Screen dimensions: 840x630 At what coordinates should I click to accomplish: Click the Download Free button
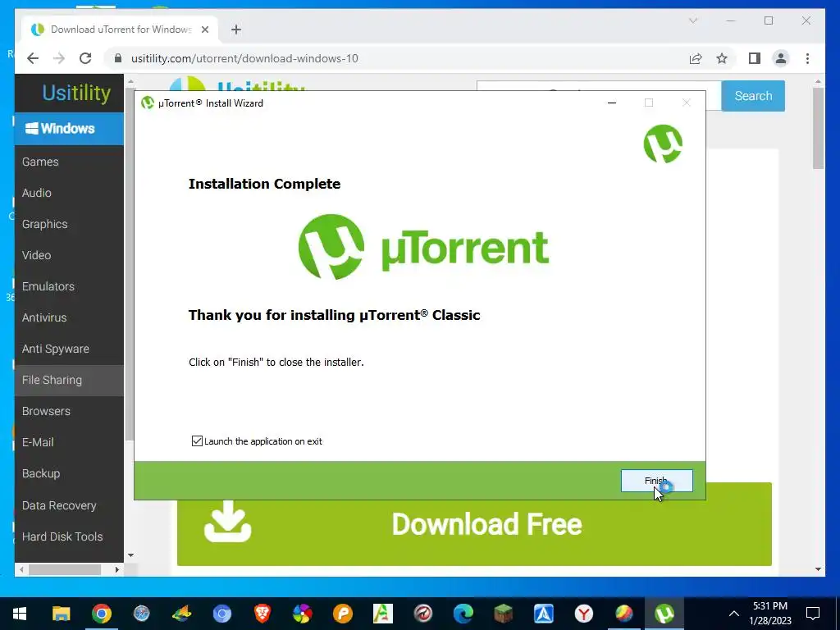coord(474,524)
